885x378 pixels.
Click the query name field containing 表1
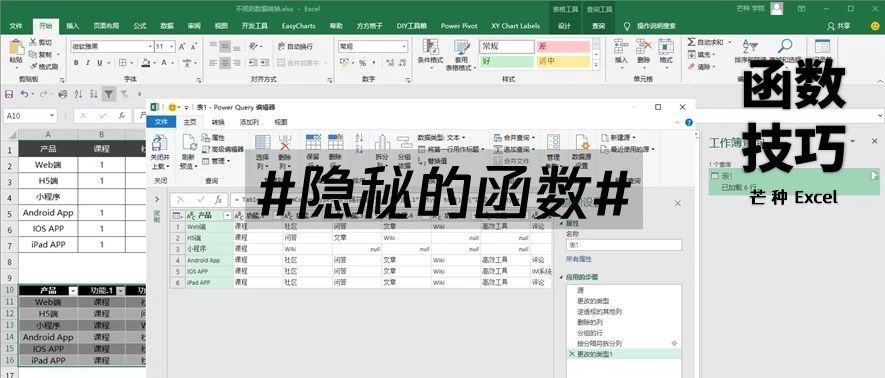point(623,245)
